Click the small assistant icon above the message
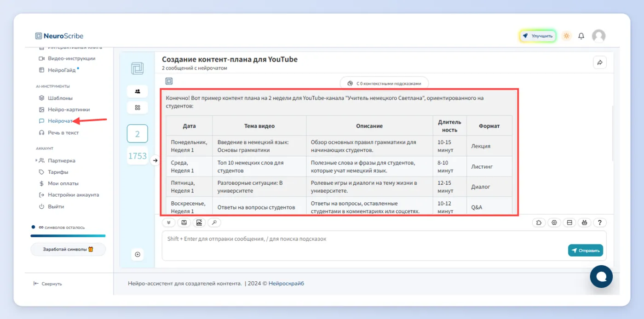644x319 pixels. click(x=169, y=81)
